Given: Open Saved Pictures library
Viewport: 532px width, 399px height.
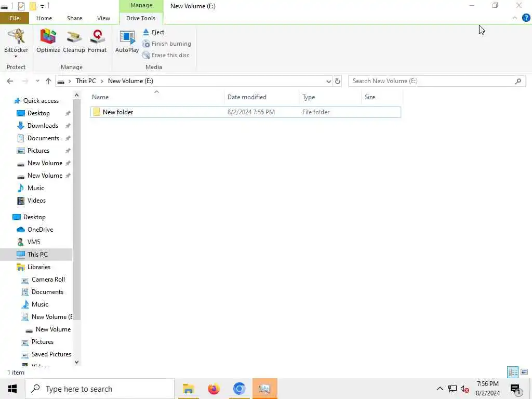Looking at the screenshot, I should 51,354.
